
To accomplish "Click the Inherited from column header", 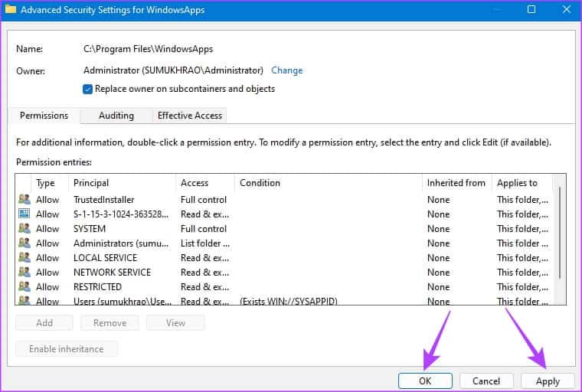I will click(x=457, y=183).
